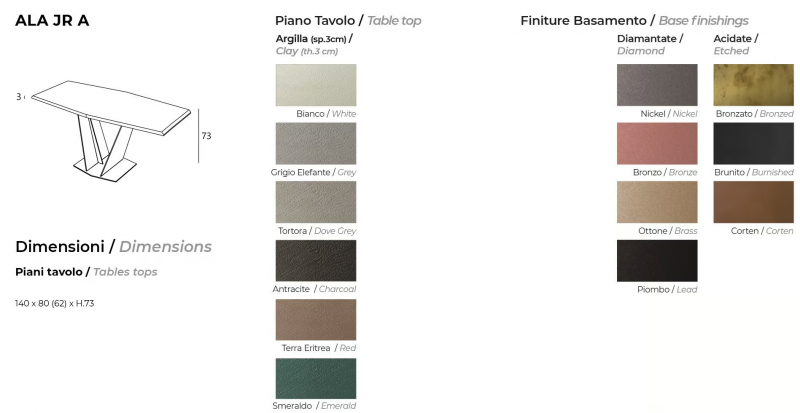Select the Corten etched finish swatch
Screen dimensions: 800x413
point(754,202)
